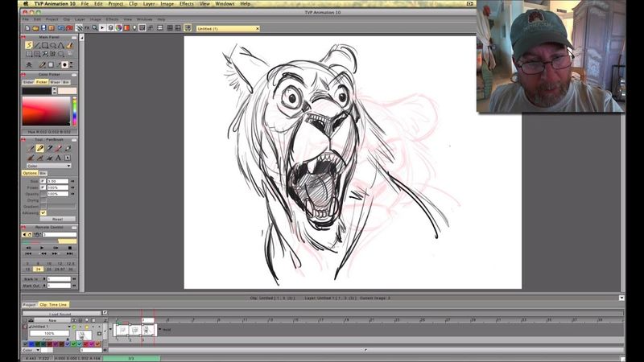Click the third frame thumbnail in timeline

pos(148,330)
